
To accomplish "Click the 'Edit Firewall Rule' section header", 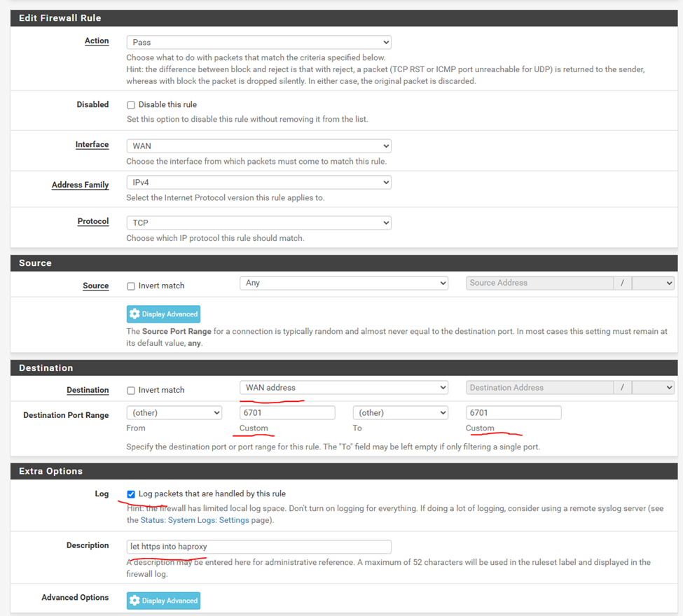I will [344, 18].
